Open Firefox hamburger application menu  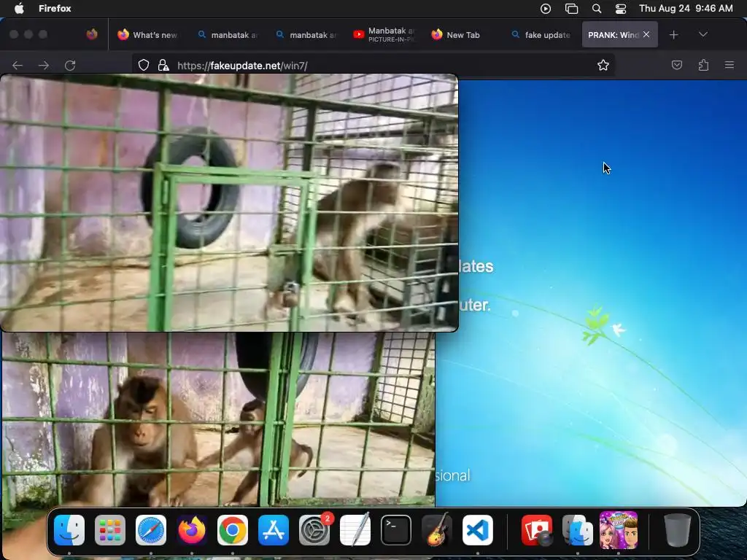(x=729, y=65)
